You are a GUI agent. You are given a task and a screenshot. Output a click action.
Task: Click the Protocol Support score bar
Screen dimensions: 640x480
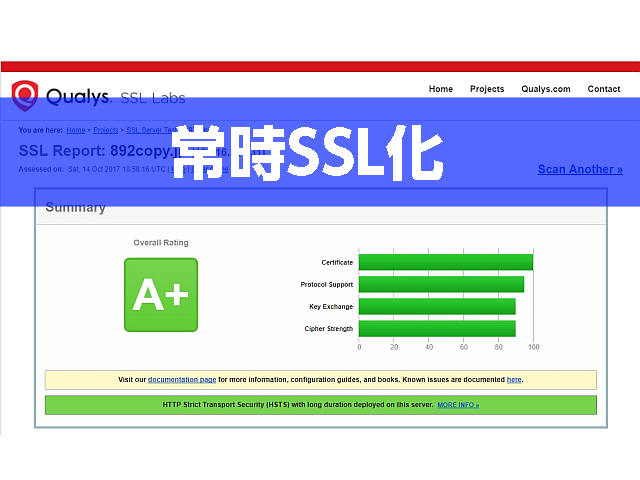(x=441, y=284)
